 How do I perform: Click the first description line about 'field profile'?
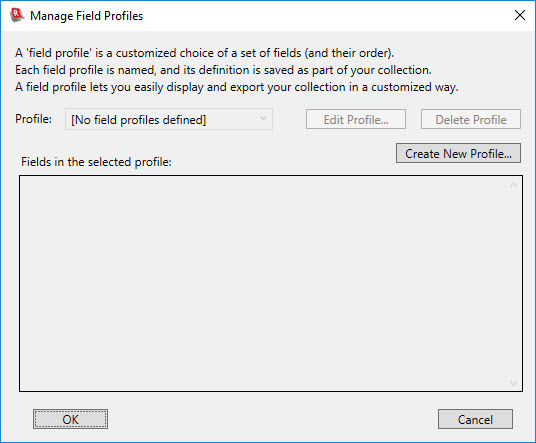(x=204, y=53)
